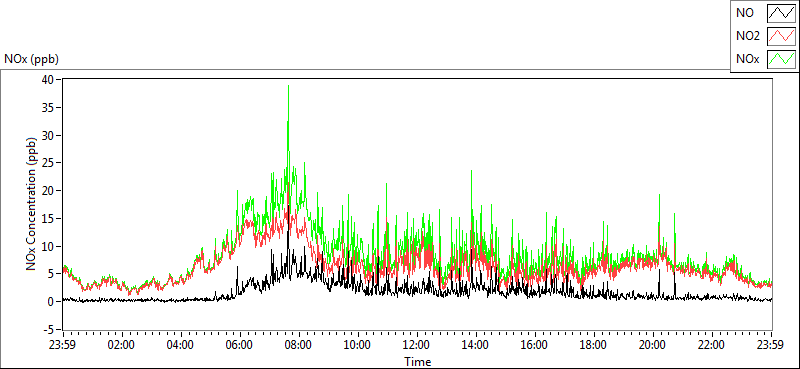
Task: Click the -5 y-axis minimum value
Action: coord(49,329)
